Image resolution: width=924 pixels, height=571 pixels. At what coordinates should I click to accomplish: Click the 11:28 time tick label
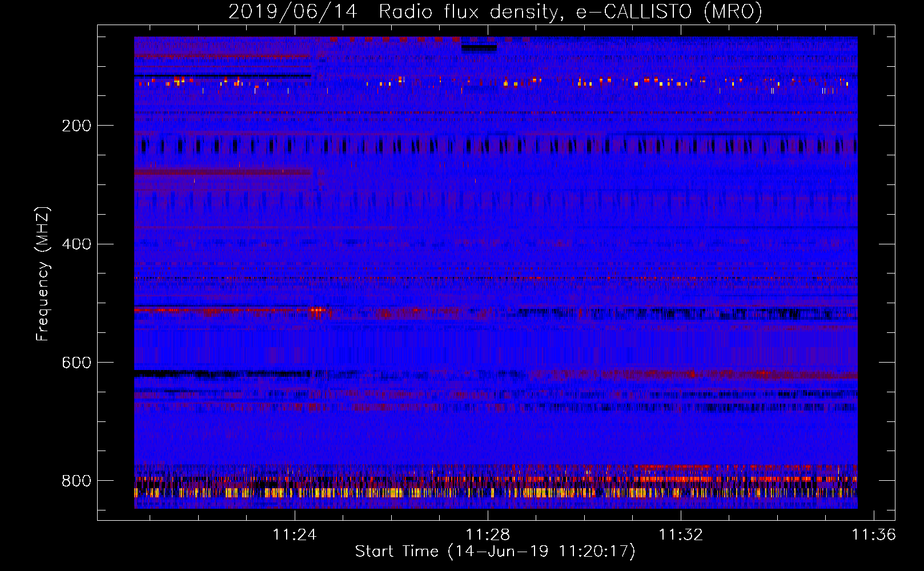pos(488,534)
